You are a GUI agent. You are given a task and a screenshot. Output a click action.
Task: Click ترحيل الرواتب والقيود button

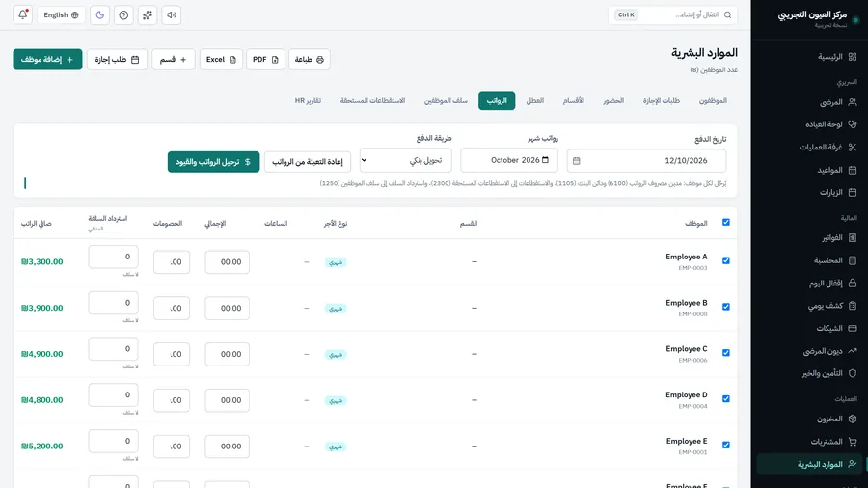[213, 162]
